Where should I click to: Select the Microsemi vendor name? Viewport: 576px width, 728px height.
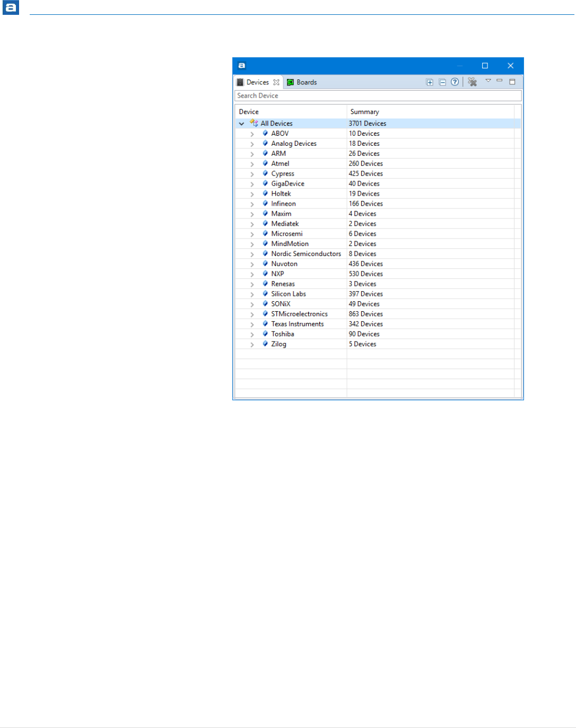point(287,234)
